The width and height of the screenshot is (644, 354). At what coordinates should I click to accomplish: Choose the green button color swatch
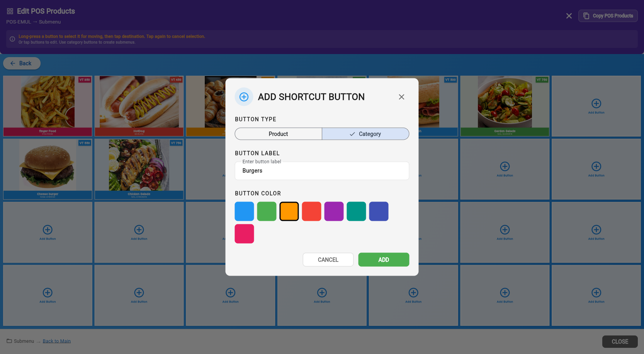(267, 211)
